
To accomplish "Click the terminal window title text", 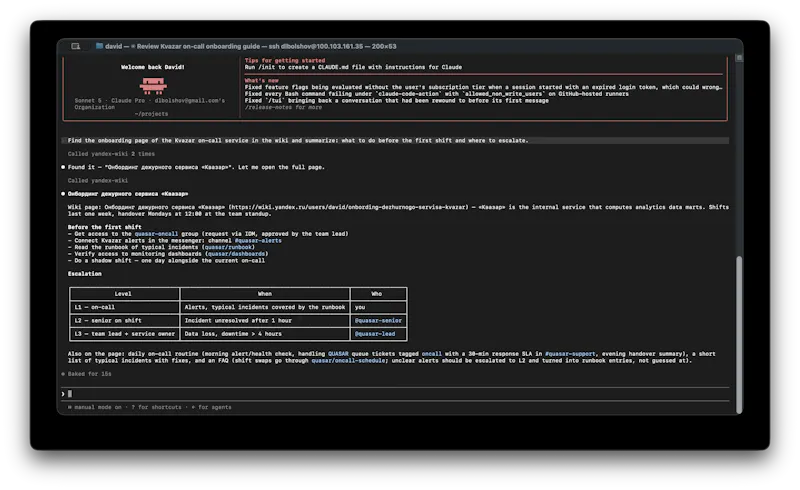I will coord(251,46).
